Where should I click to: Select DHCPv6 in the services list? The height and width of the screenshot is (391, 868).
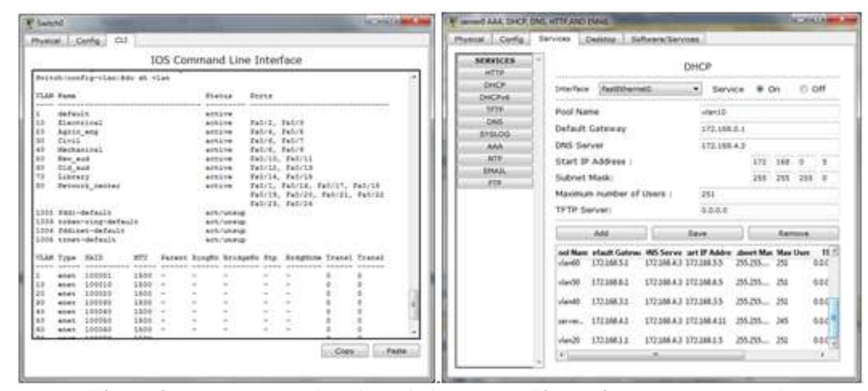(x=494, y=97)
